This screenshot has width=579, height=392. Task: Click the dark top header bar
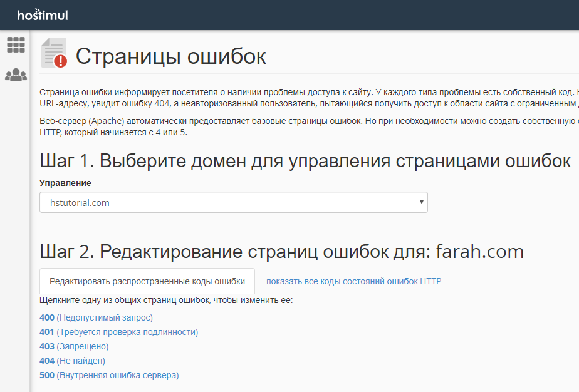pyautogui.click(x=313, y=14)
